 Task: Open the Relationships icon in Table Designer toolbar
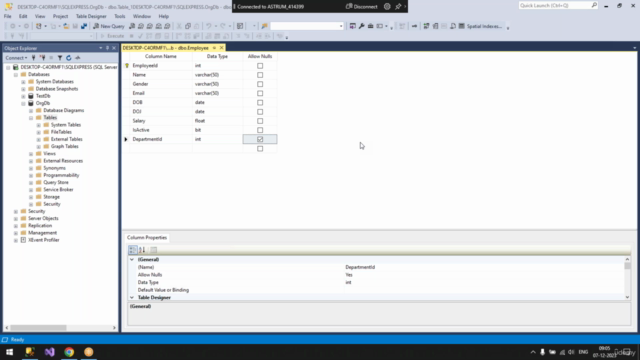(426, 26)
